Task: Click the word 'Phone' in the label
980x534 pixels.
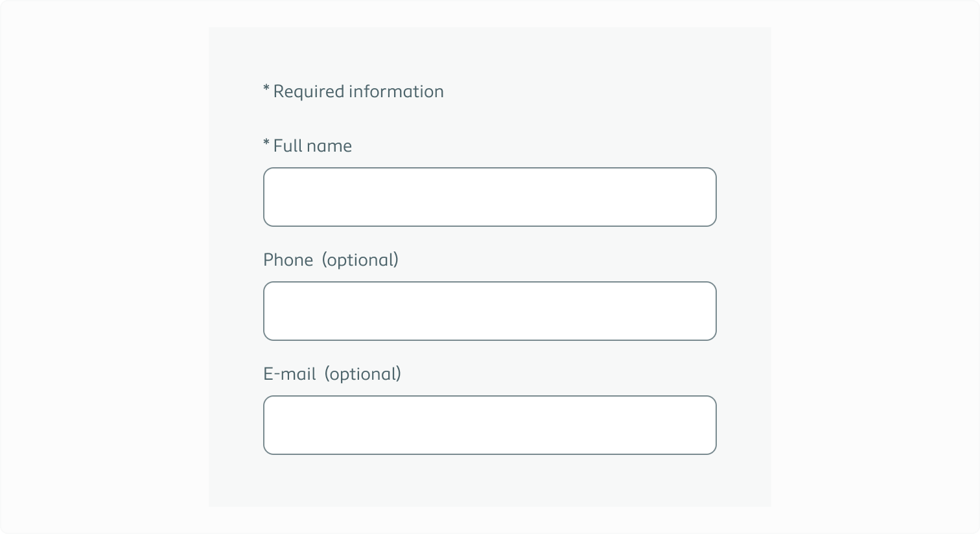Action: pos(288,260)
